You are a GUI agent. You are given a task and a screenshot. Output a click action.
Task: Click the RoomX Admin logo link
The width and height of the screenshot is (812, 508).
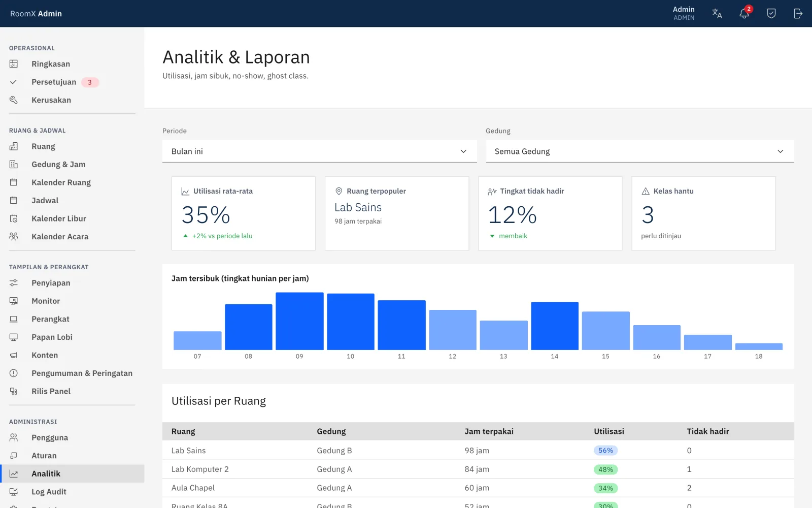(36, 14)
